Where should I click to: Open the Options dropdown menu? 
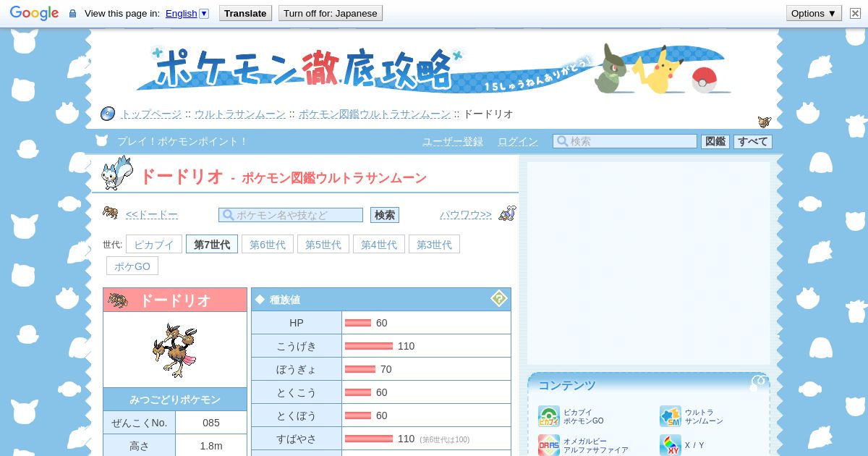point(814,13)
